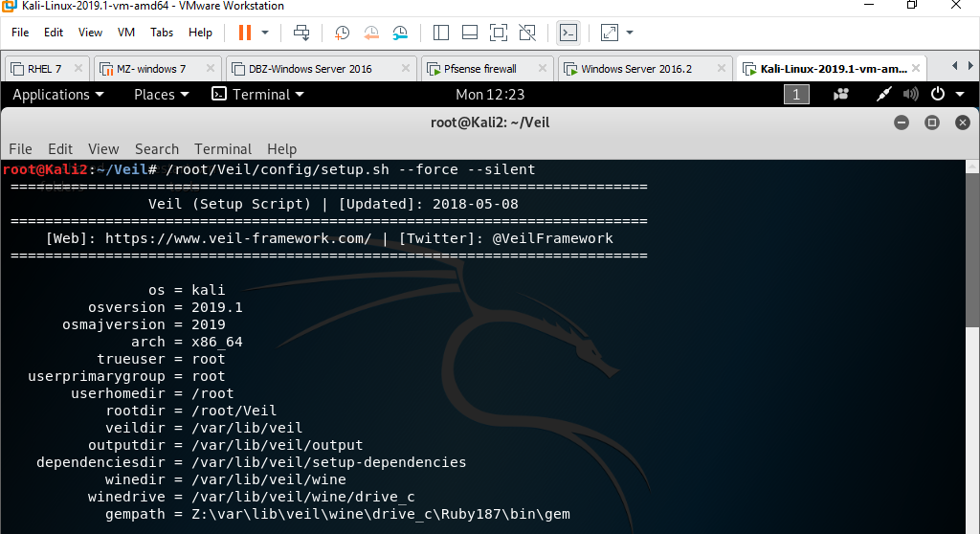The width and height of the screenshot is (980, 534).
Task: Close the DBZ-Windows Server 2016 tab
Action: (406, 68)
